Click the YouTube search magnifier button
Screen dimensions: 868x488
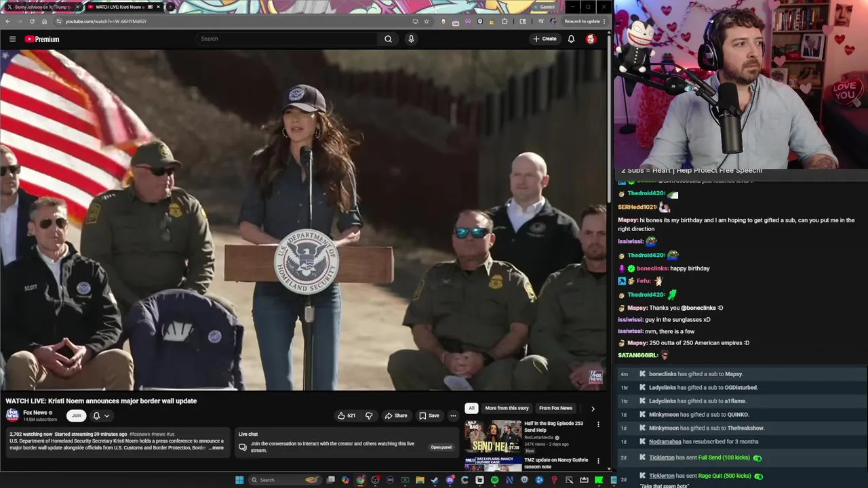(388, 39)
